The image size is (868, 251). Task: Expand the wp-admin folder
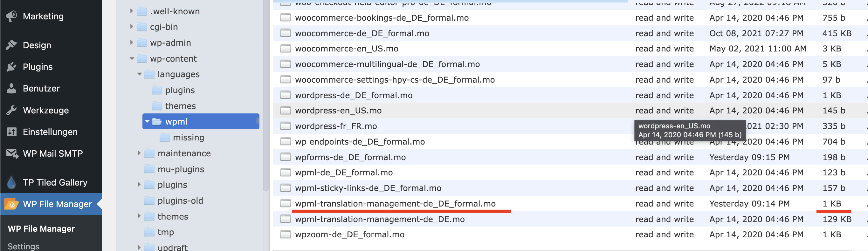tap(131, 43)
